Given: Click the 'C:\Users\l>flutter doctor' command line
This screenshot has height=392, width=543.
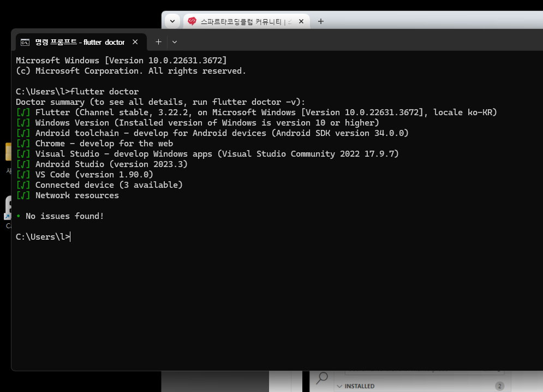Looking at the screenshot, I should coord(77,91).
